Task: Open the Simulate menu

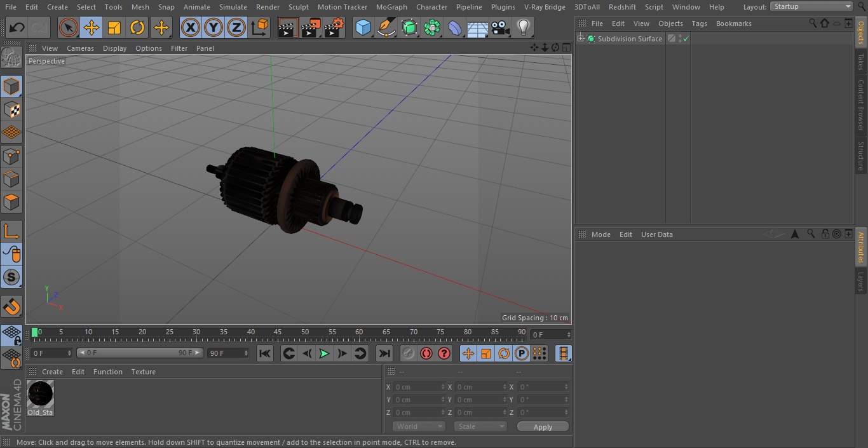Action: coord(233,7)
